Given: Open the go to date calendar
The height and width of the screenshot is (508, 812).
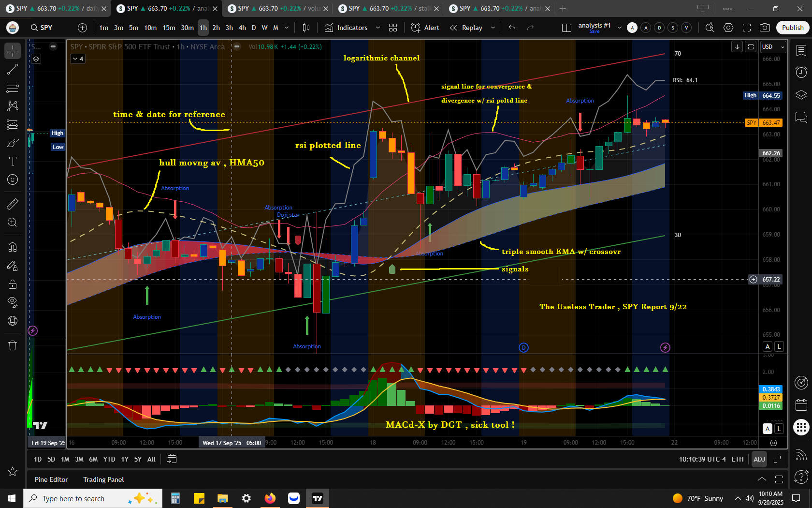Looking at the screenshot, I should [172, 459].
